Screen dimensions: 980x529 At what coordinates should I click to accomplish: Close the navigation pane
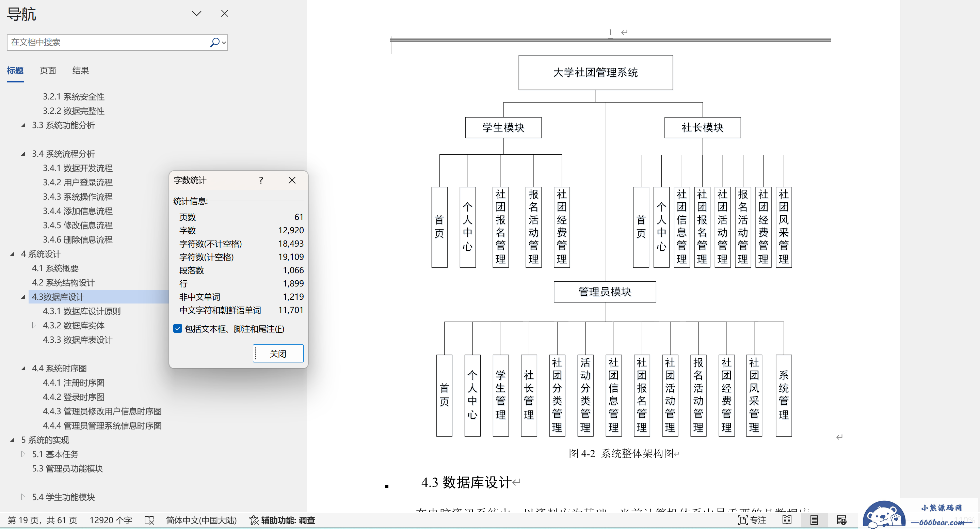point(224,14)
